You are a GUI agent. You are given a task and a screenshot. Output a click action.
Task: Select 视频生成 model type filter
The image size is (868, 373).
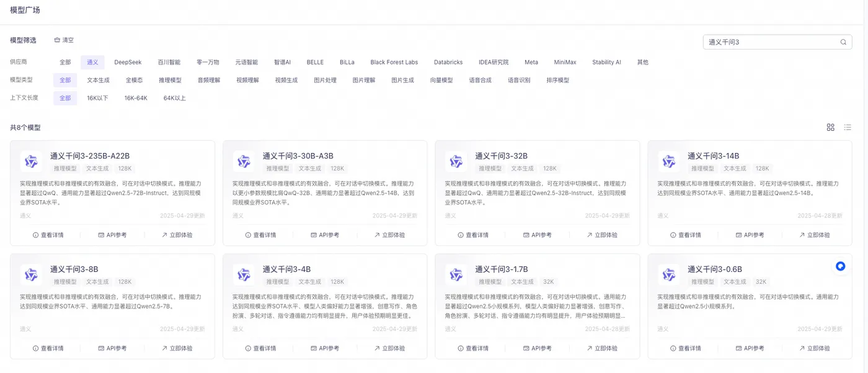click(x=286, y=80)
